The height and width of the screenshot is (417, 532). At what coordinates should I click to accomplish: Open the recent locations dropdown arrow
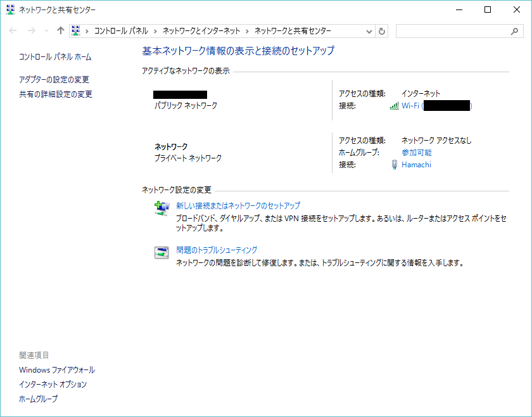click(46, 31)
